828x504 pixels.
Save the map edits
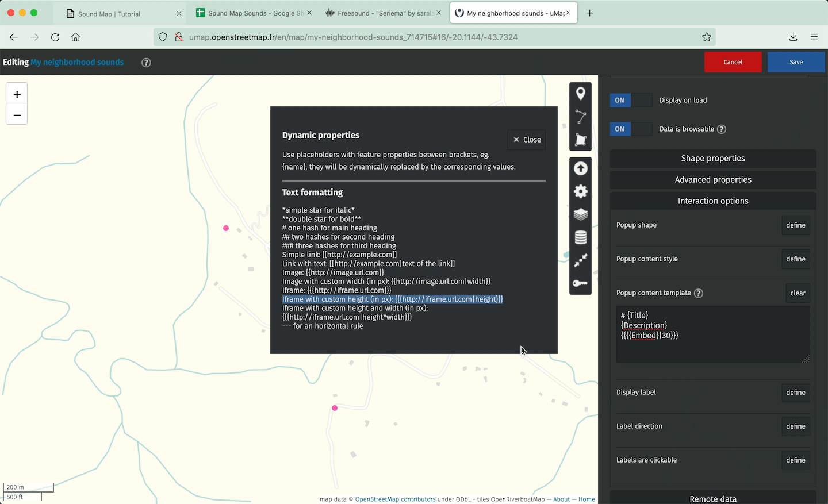click(x=796, y=62)
